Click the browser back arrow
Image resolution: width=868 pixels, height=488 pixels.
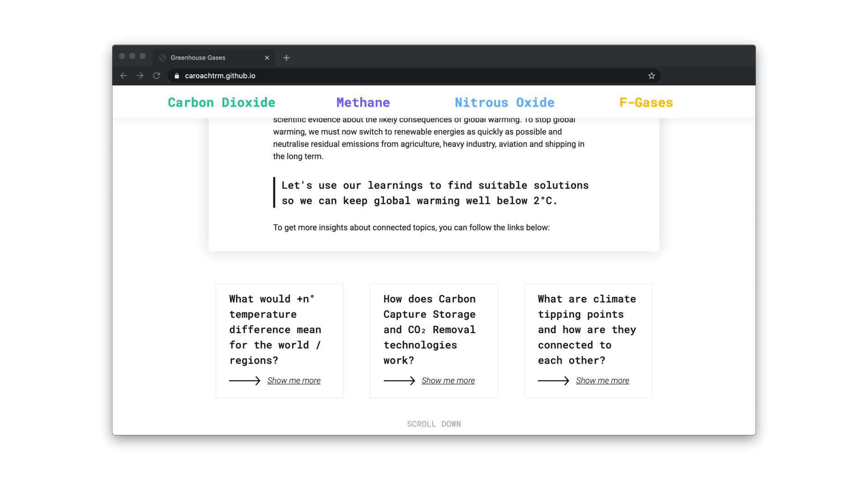tap(123, 76)
